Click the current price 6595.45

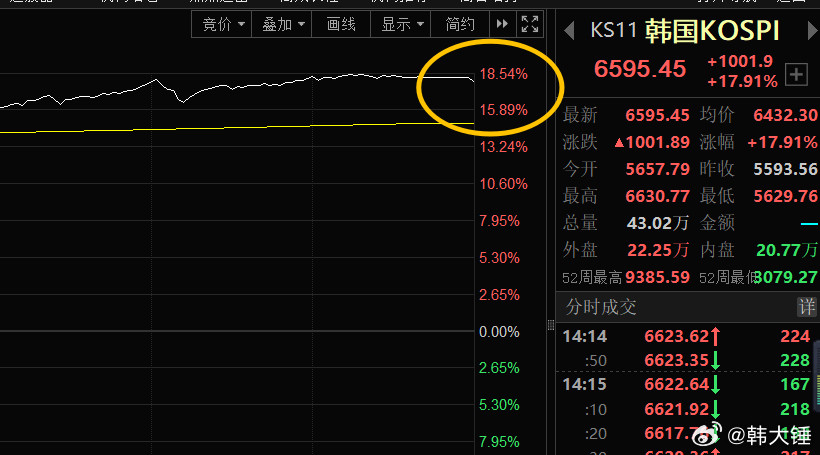pyautogui.click(x=640, y=69)
